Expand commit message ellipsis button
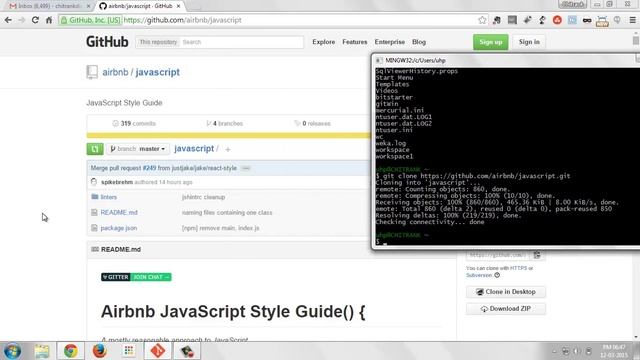 pyautogui.click(x=246, y=168)
